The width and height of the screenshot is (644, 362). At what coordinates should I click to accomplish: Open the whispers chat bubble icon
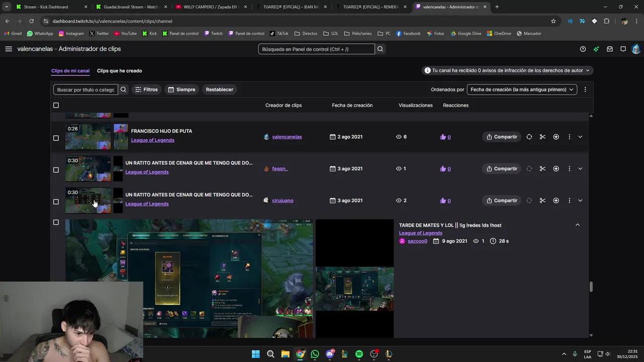click(623, 49)
